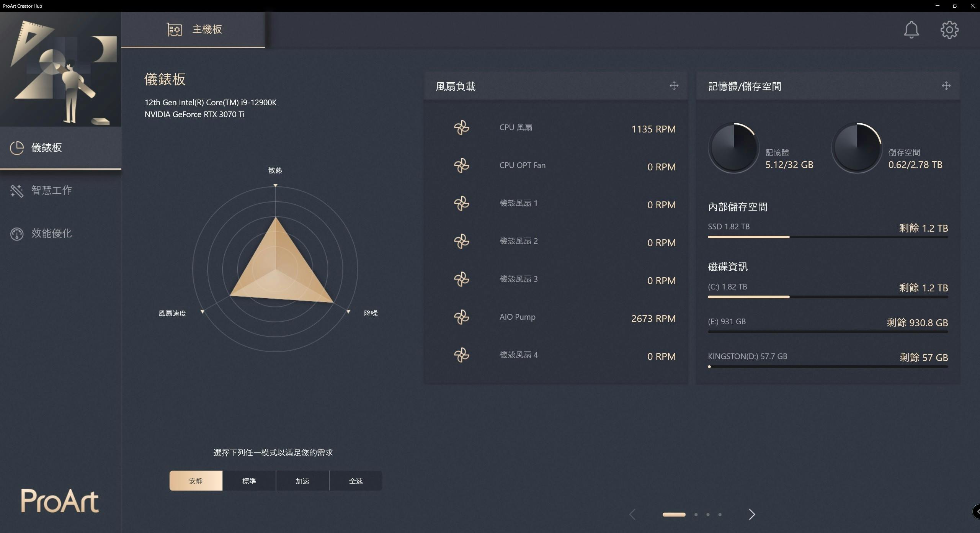Go to previous dashboard page arrow
Screen dimensions: 980x533
click(632, 514)
